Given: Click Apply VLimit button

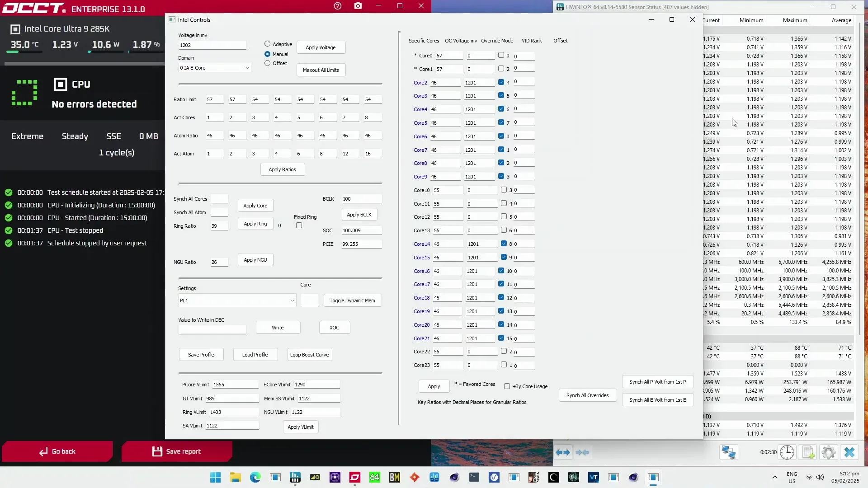Looking at the screenshot, I should [x=301, y=427].
